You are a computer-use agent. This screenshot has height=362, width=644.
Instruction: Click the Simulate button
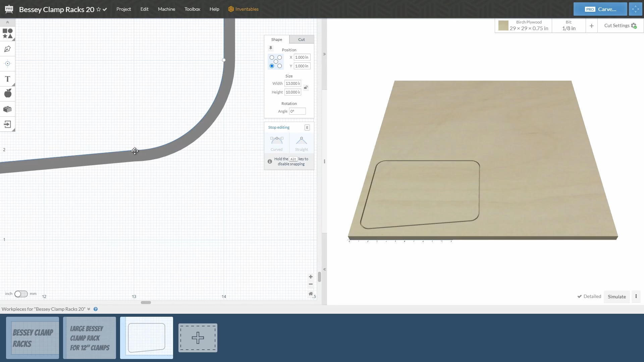click(616, 297)
